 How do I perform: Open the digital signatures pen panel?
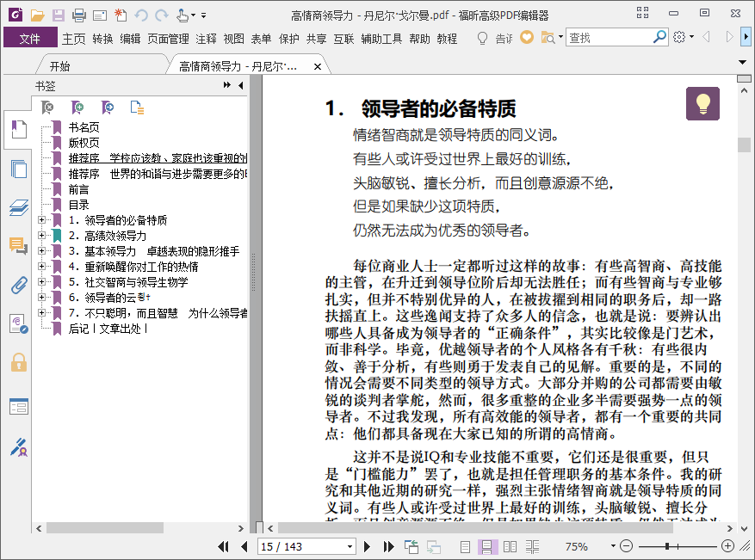point(18,447)
